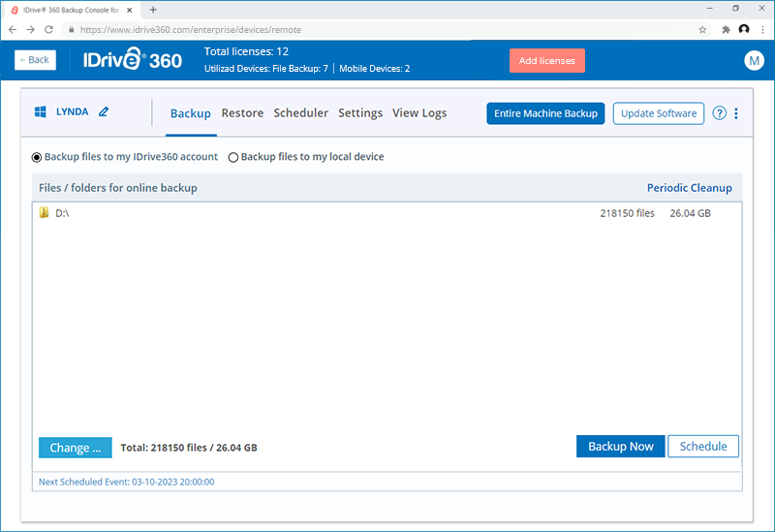775x532 pixels.
Task: Switch to the Restore tab
Action: pos(242,112)
